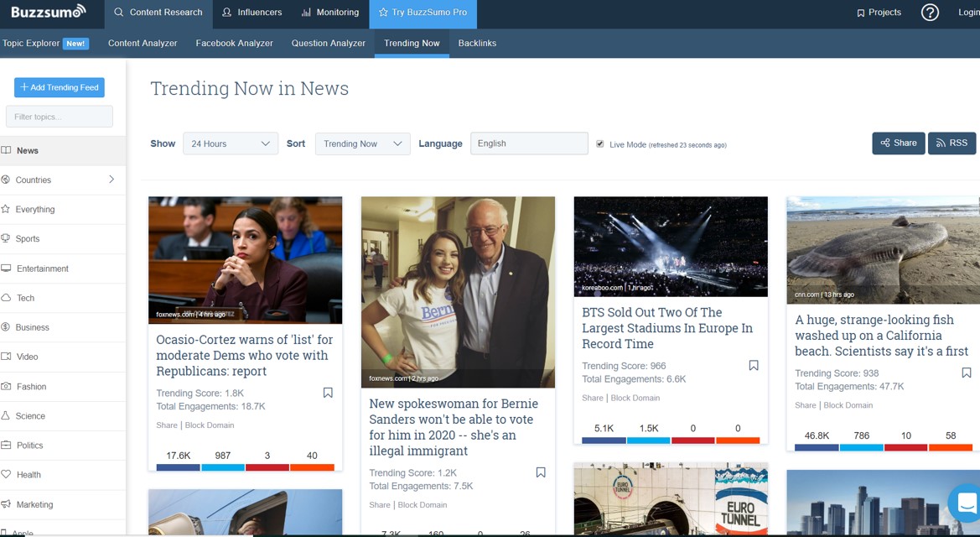Image resolution: width=980 pixels, height=537 pixels.
Task: Click the Video camera icon
Action: click(x=6, y=356)
